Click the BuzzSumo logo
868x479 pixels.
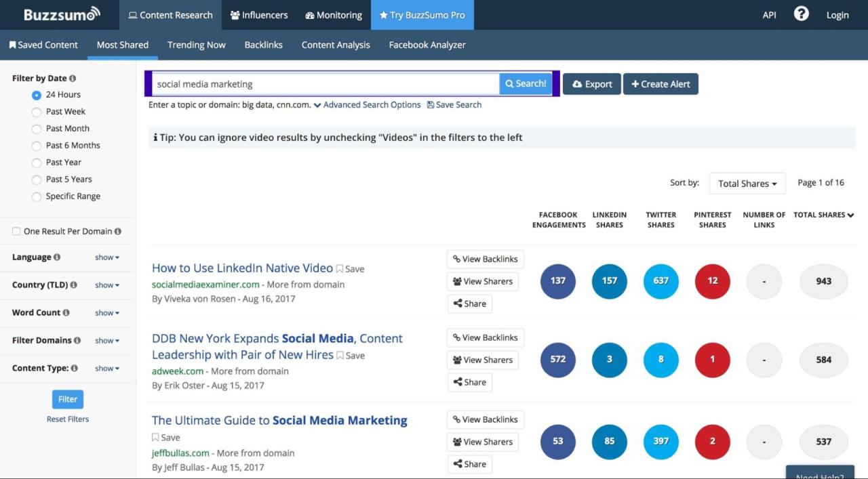[62, 14]
